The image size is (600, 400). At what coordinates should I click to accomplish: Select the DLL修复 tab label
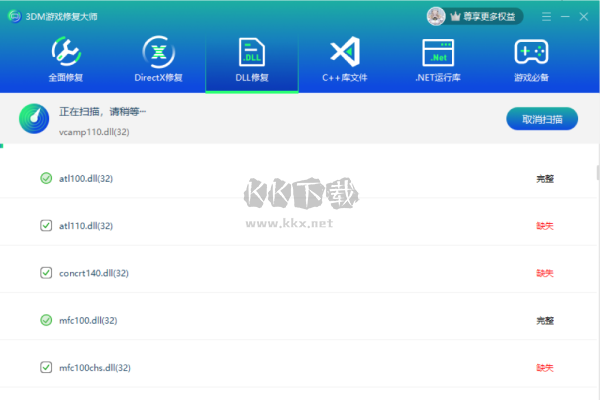coord(252,78)
